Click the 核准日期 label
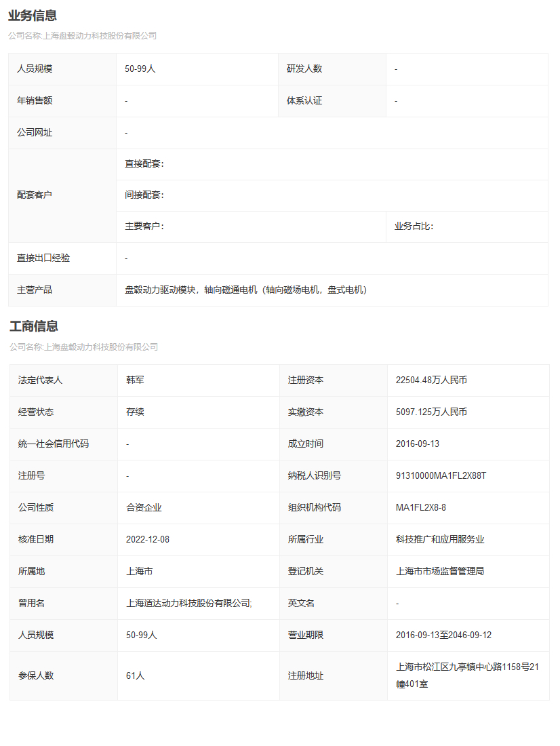The image size is (560, 746). pyautogui.click(x=36, y=540)
